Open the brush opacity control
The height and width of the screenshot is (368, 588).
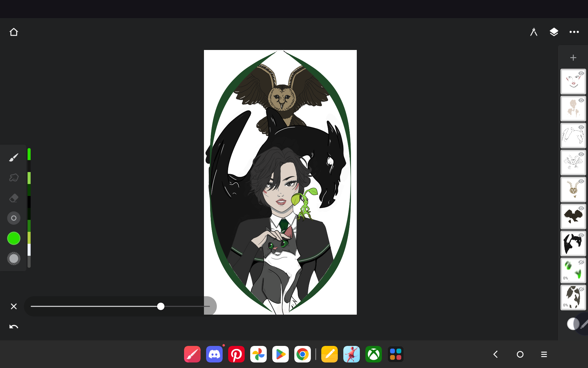coord(14,259)
